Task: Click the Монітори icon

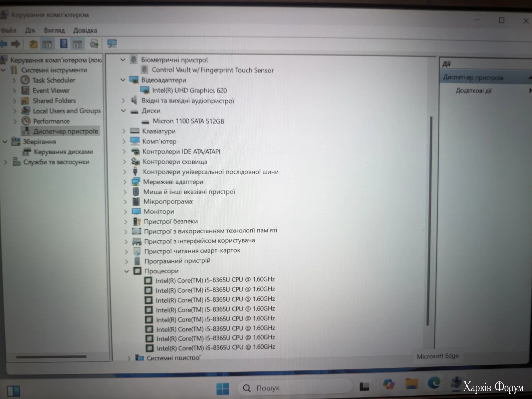Action: point(136,211)
